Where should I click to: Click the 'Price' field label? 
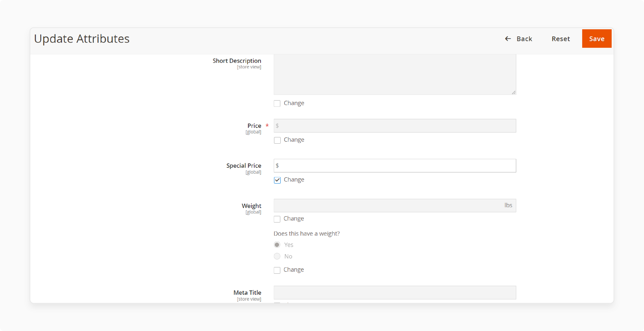point(254,126)
